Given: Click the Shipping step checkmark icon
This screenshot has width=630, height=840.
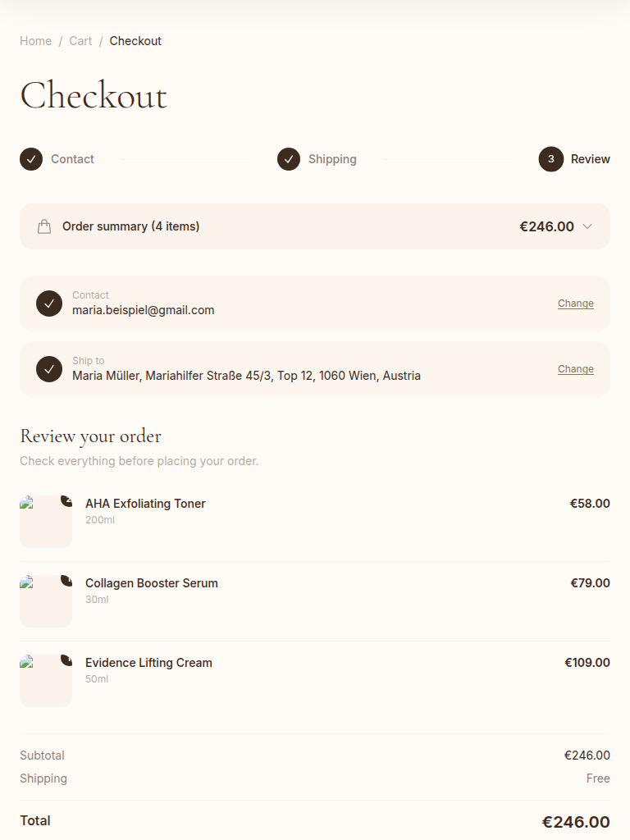Looking at the screenshot, I should pos(289,159).
